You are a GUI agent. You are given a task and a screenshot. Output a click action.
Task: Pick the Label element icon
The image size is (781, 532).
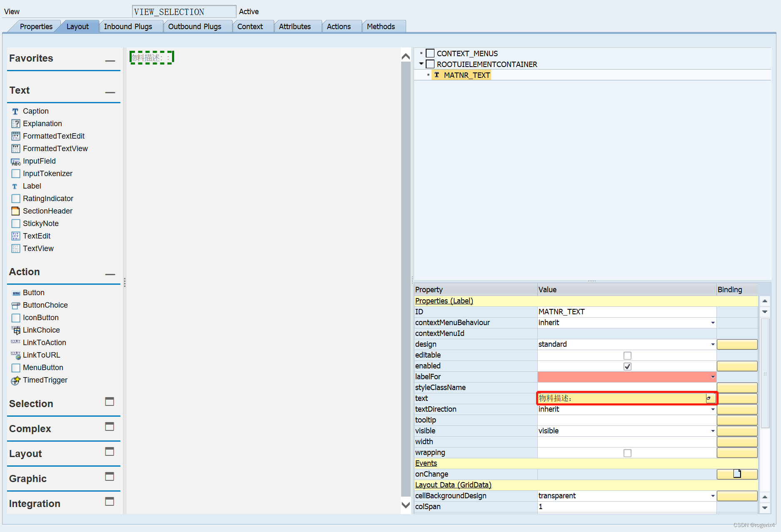15,186
